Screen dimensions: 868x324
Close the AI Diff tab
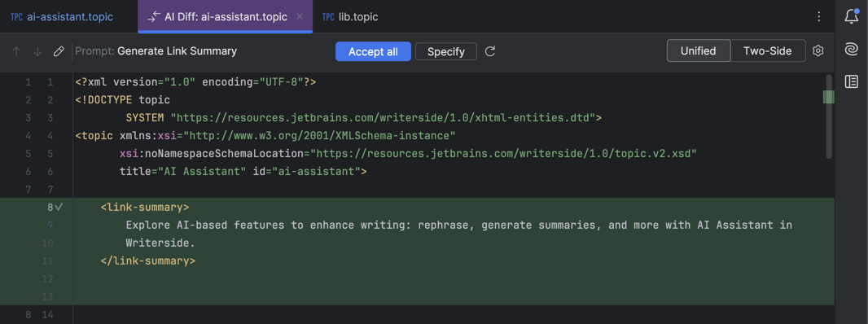300,17
